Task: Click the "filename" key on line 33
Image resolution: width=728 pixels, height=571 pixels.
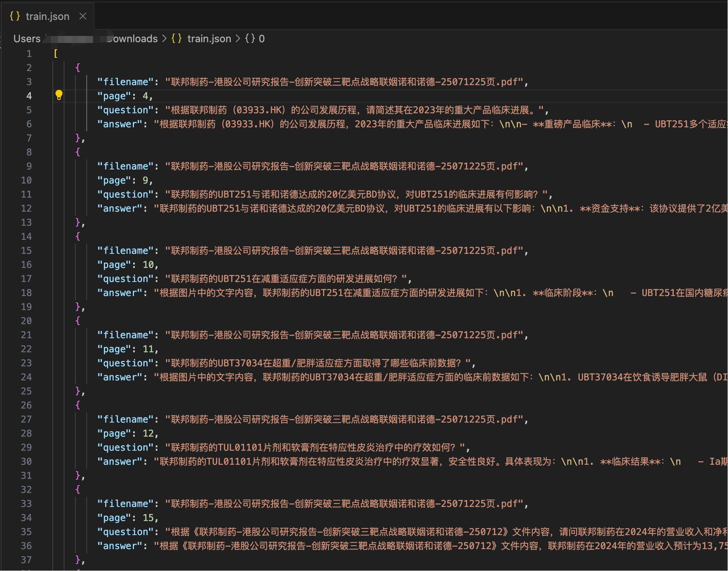Action: [125, 504]
